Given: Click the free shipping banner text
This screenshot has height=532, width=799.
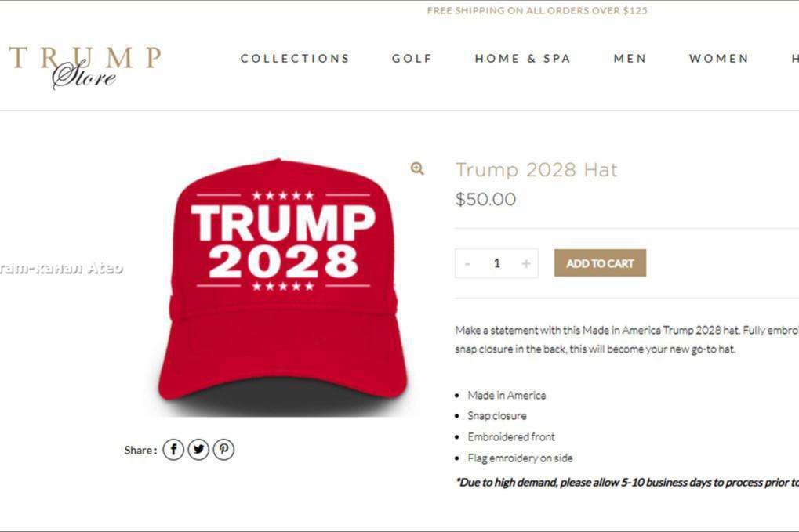Looking at the screenshot, I should [537, 10].
